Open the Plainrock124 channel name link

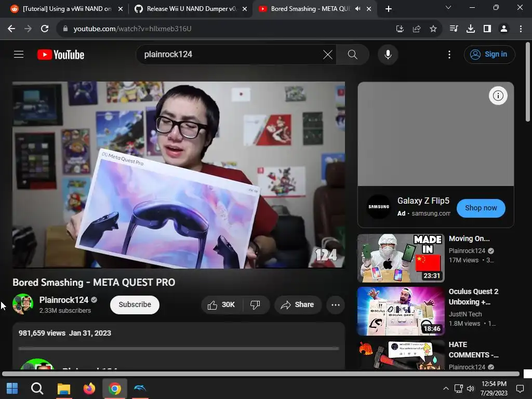pos(64,300)
